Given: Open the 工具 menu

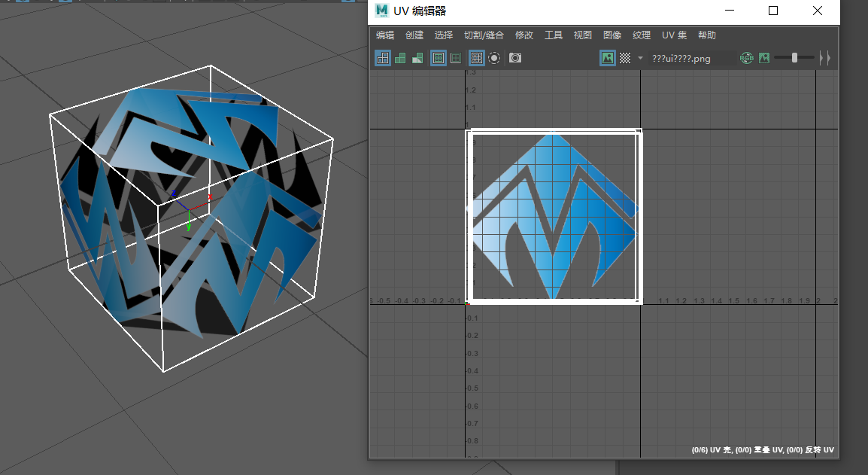Looking at the screenshot, I should (x=554, y=35).
